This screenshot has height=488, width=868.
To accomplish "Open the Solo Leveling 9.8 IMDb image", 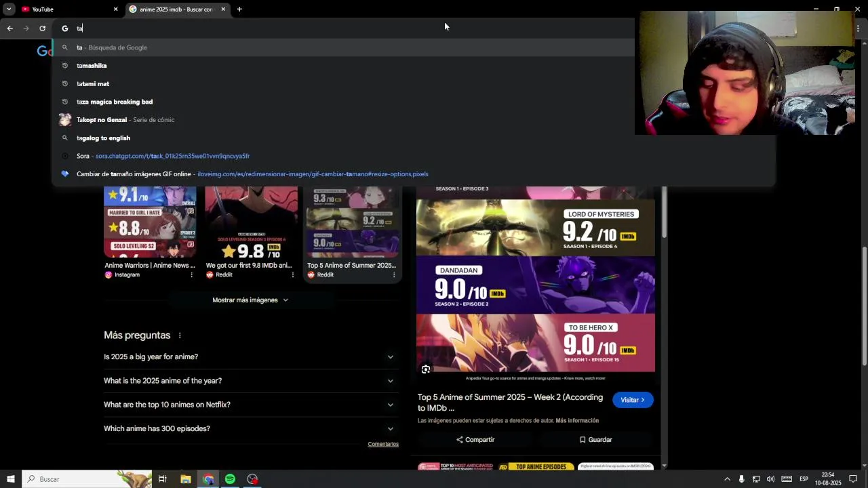I will pyautogui.click(x=251, y=222).
